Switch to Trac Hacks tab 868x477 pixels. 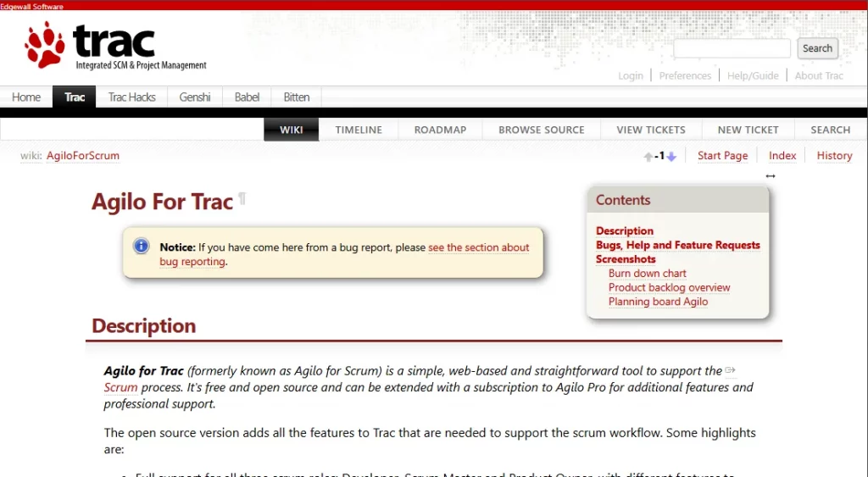(x=131, y=97)
